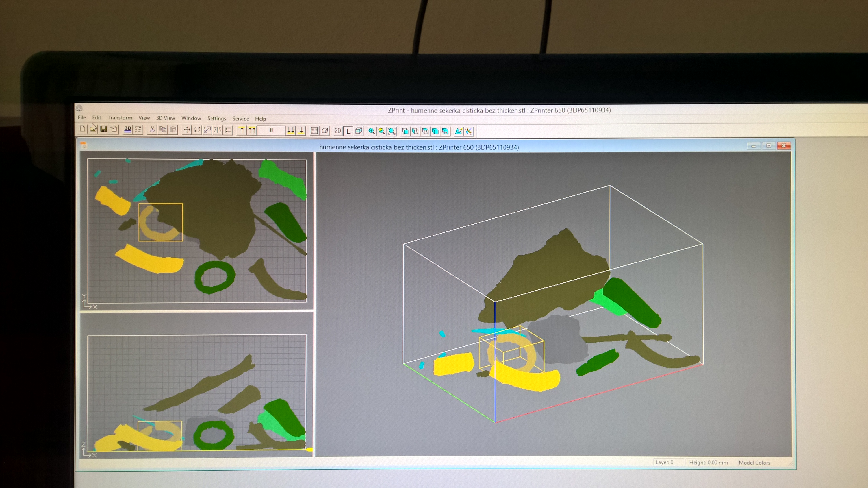Click the box cross-section view icon
Viewport: 868px width, 488px height.
point(325,131)
